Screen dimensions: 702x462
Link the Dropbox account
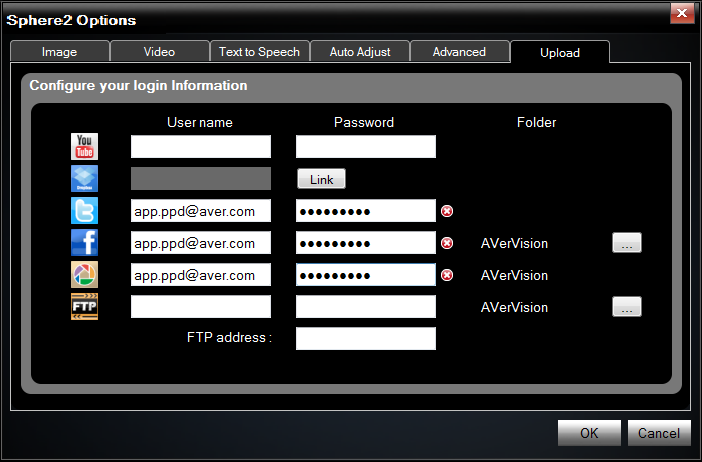[321, 179]
